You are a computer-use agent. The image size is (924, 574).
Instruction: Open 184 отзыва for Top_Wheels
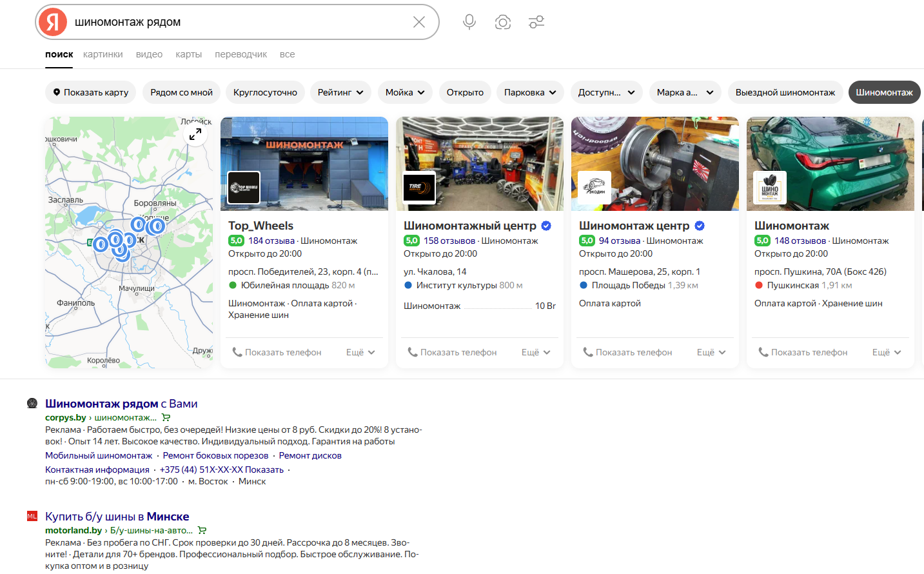(x=271, y=241)
